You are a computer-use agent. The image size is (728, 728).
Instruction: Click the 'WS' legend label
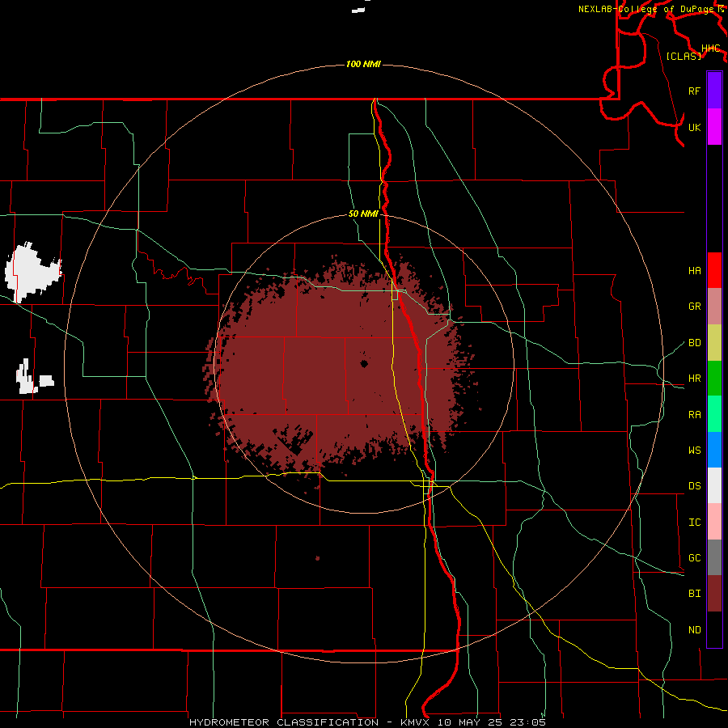click(695, 451)
